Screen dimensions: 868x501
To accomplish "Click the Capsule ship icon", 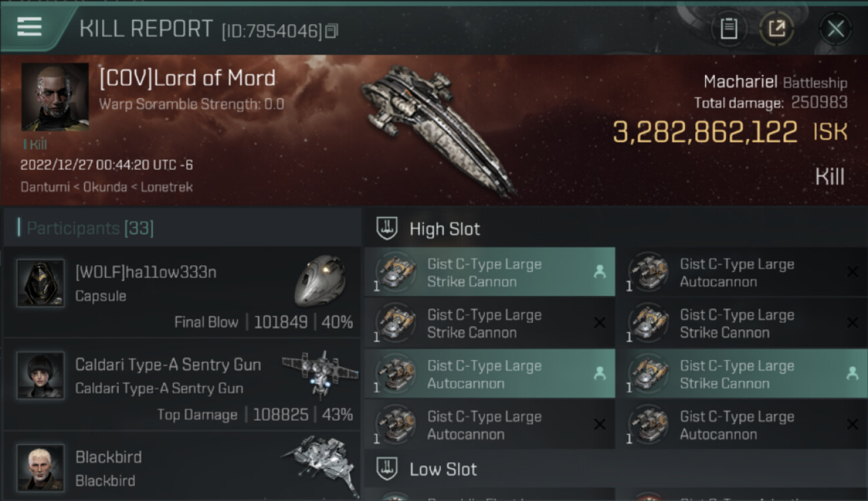I will click(319, 280).
